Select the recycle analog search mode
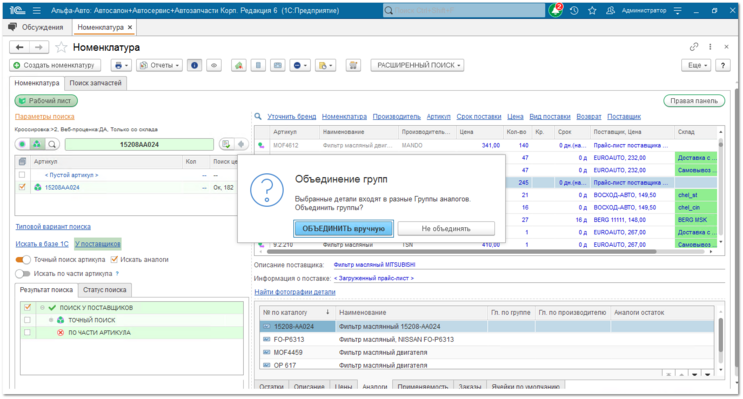The width and height of the screenshot is (743, 399). (x=37, y=144)
